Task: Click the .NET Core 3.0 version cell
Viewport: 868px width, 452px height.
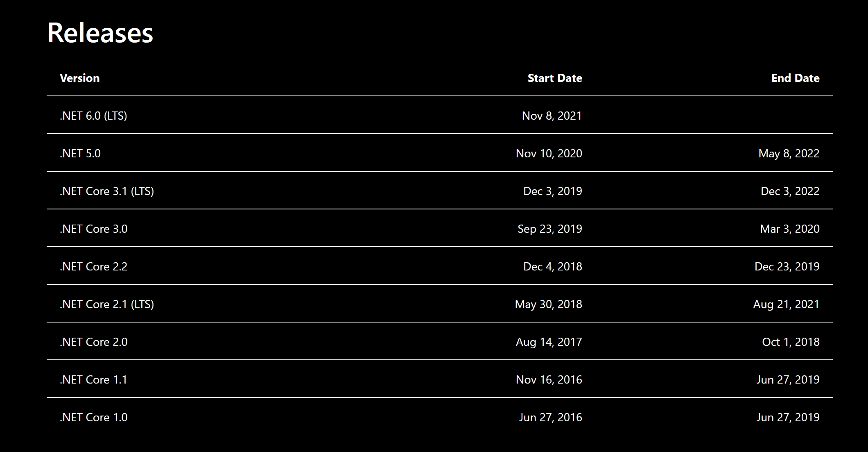Action: tap(94, 229)
